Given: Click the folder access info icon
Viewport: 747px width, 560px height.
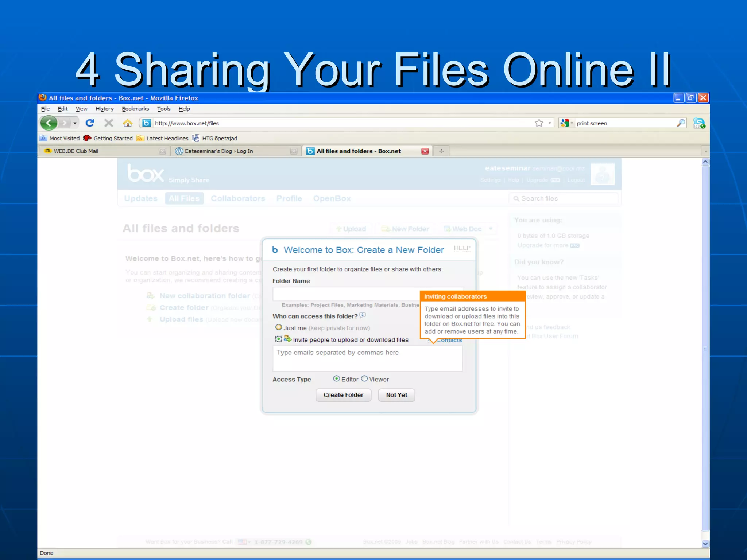Looking at the screenshot, I should pos(363,315).
